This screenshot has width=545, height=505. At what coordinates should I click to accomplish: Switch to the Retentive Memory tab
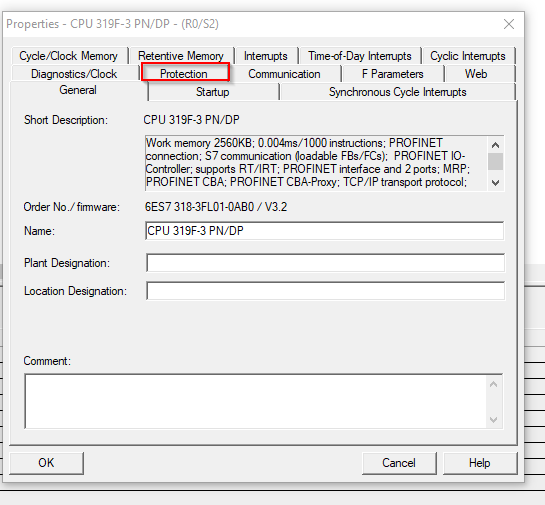click(181, 56)
